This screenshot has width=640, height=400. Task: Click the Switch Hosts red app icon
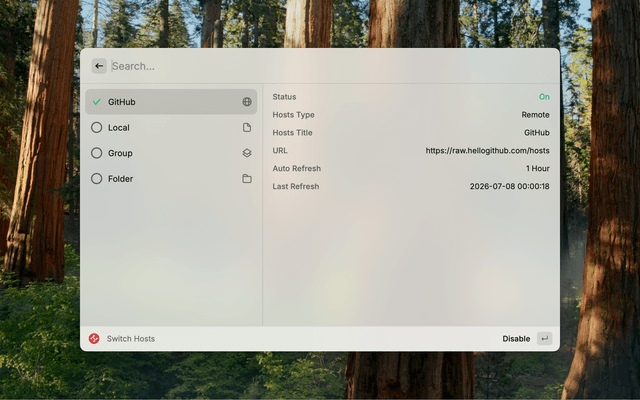click(x=94, y=338)
